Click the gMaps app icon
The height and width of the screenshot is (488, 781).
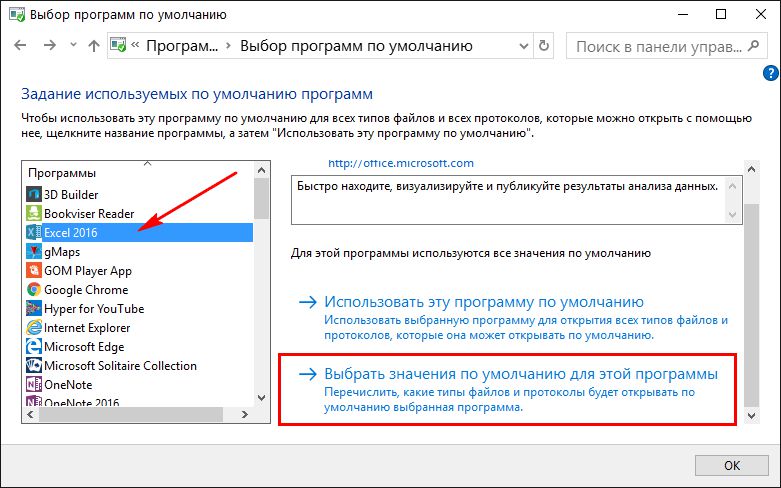click(x=33, y=251)
